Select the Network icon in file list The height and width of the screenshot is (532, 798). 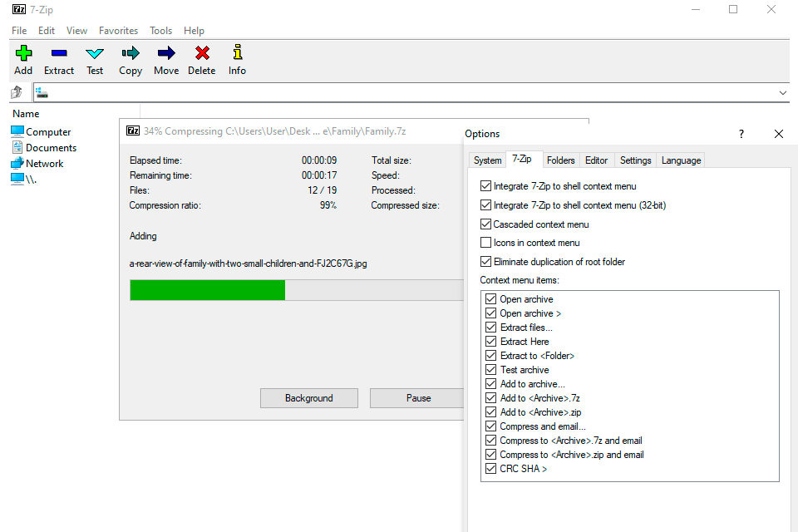17,163
